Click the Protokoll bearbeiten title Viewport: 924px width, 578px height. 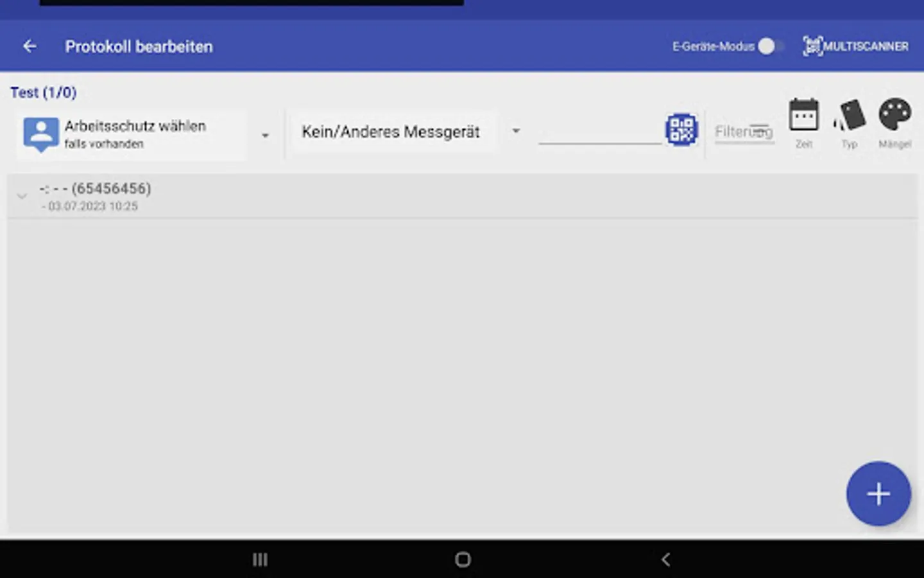click(139, 46)
